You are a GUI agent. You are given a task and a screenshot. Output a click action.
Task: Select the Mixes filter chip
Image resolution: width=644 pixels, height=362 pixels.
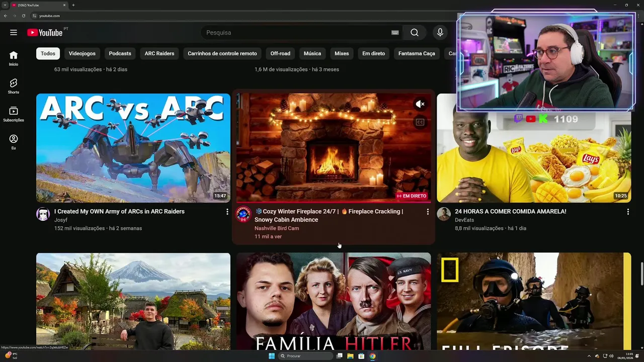(x=342, y=53)
